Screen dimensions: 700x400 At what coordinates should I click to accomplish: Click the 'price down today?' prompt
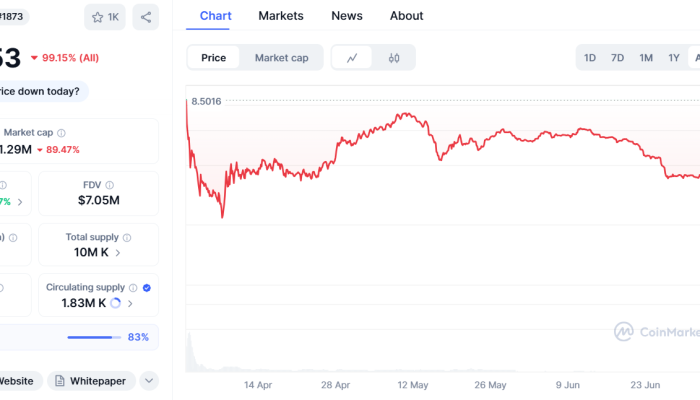(x=40, y=92)
